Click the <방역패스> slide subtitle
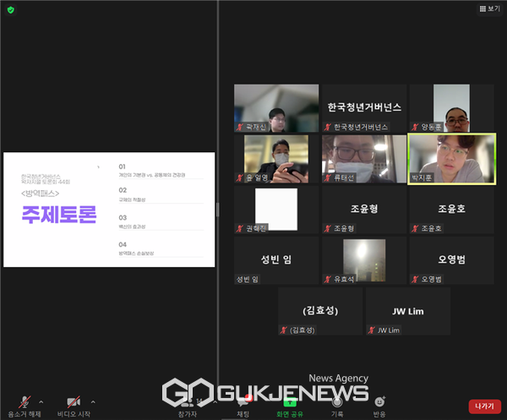This screenshot has width=507, height=420. coord(40,194)
